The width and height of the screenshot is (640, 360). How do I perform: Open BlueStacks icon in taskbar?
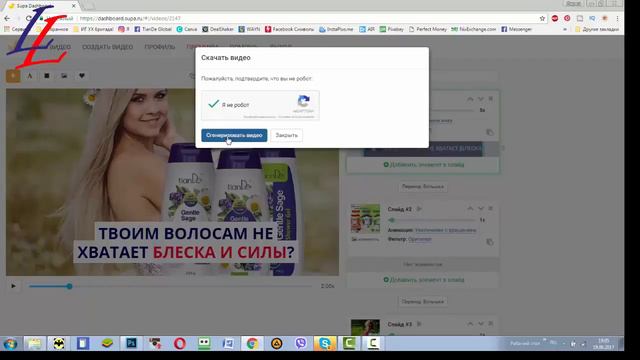(x=107, y=343)
